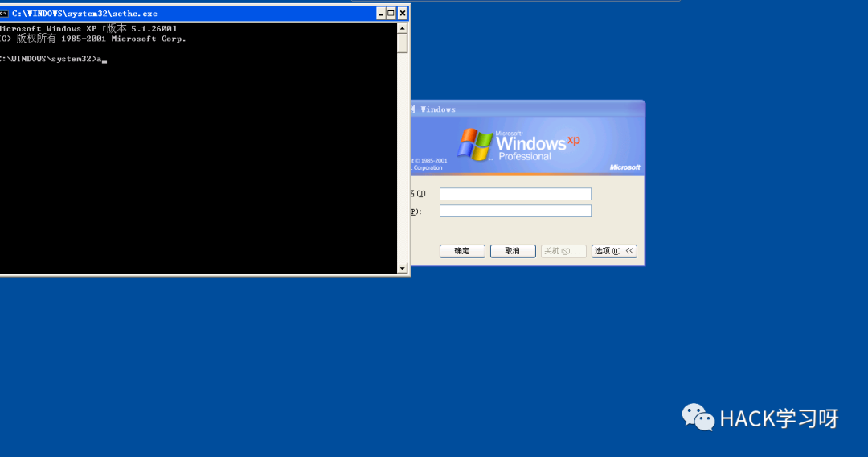This screenshot has height=457, width=868.
Task: Click the console vertical scrollbar thumb
Action: [403, 43]
